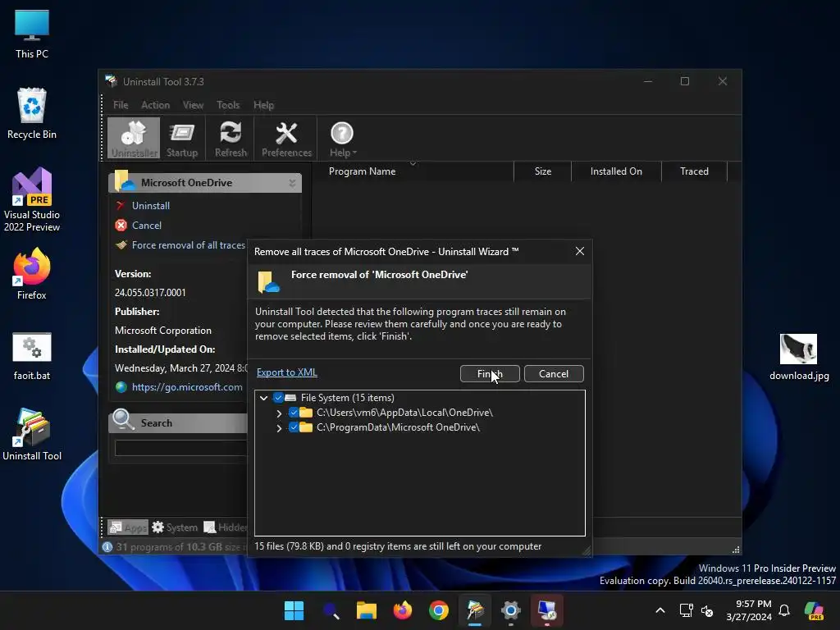This screenshot has width=840, height=630.
Task: Open Firefox from the taskbar
Action: click(403, 610)
